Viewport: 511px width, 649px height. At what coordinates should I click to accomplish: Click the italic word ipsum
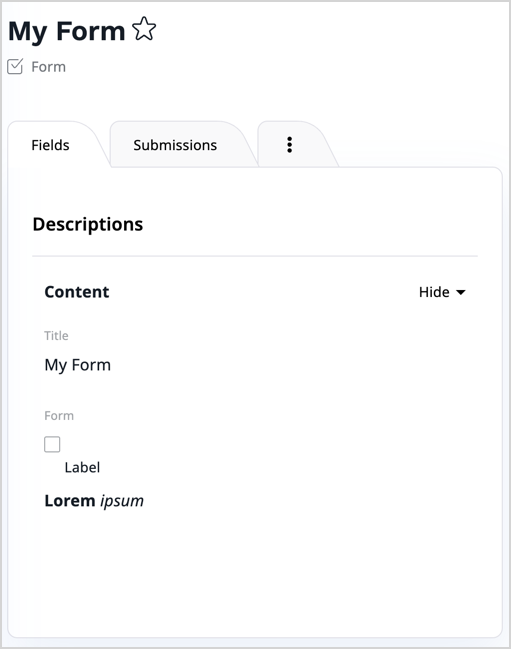[122, 501]
